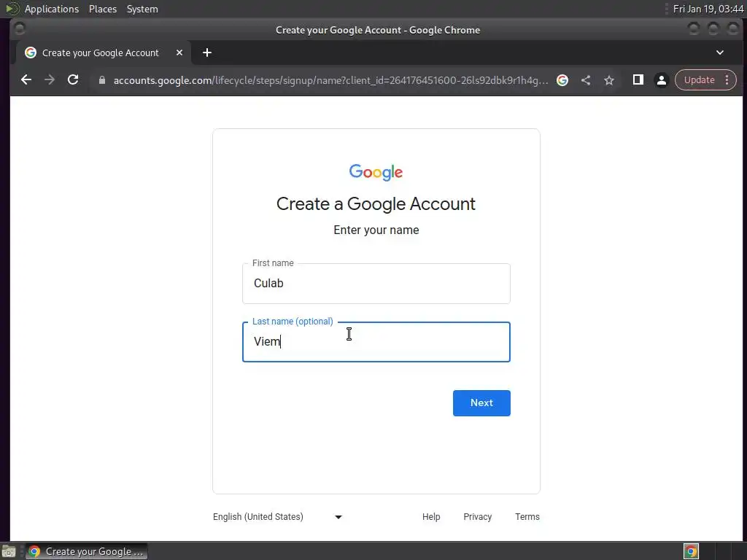Open the Help link

[430, 517]
